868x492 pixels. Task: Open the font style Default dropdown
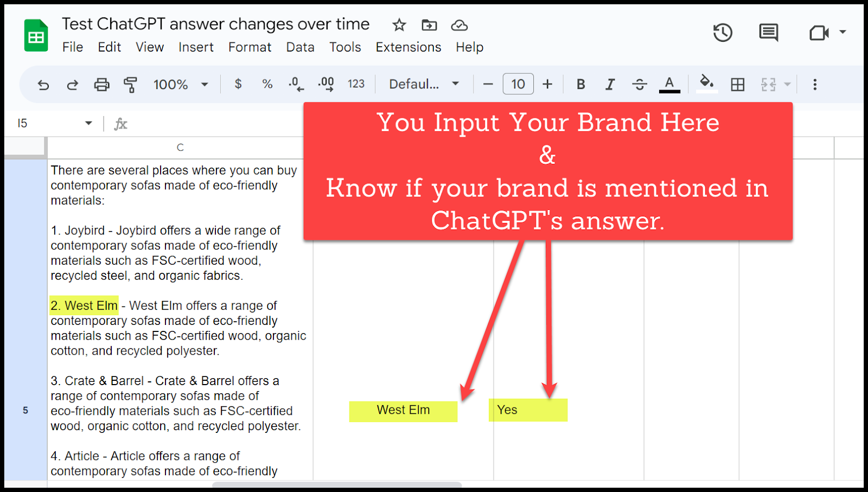(x=423, y=84)
